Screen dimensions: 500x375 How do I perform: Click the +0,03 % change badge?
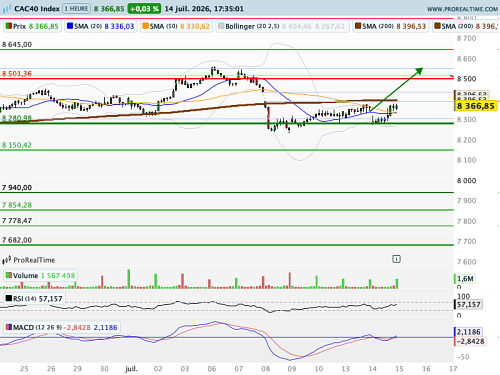tap(144, 9)
